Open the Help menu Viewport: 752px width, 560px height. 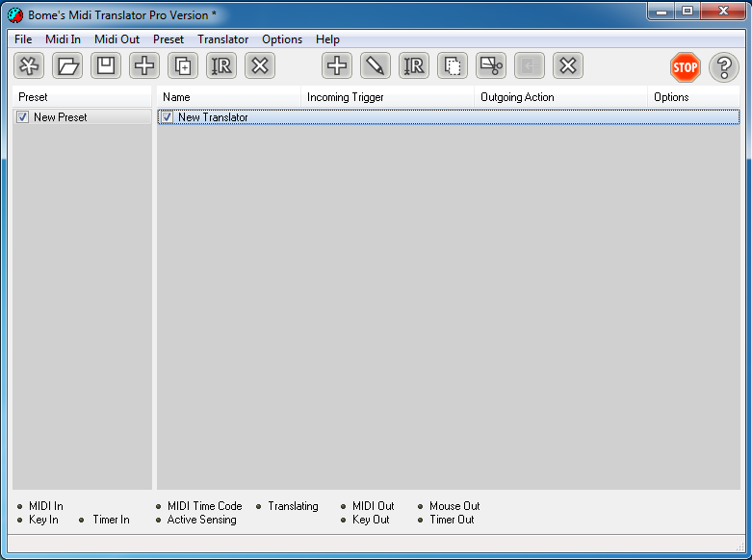(x=327, y=39)
